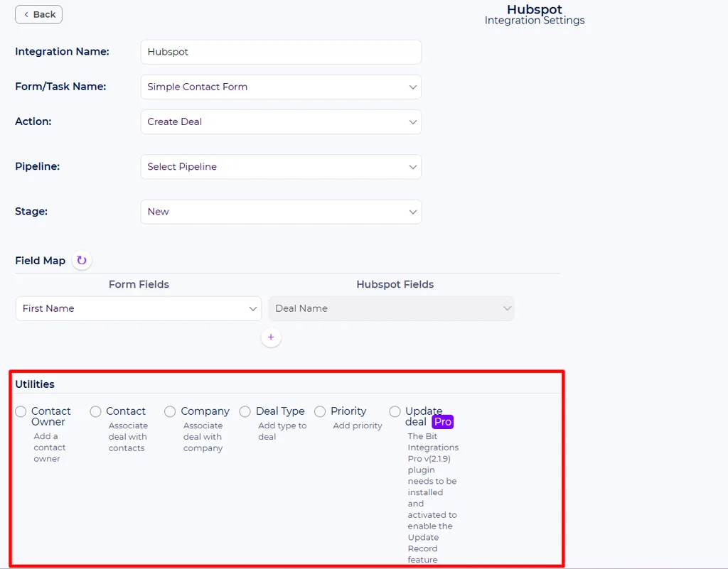Open the Deal Name Hubspot field dropdown

pos(392,308)
